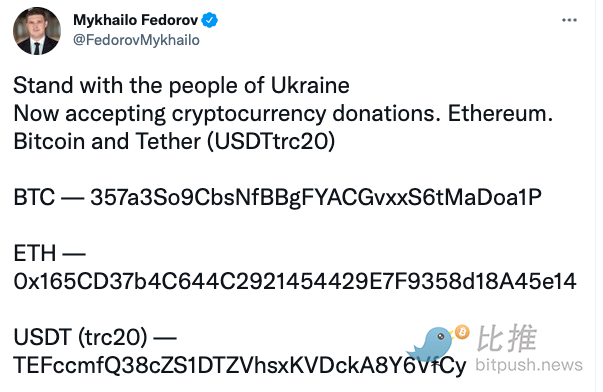The image size is (603, 392).
Task: Click the 'BTC —' label
Action: (49, 197)
